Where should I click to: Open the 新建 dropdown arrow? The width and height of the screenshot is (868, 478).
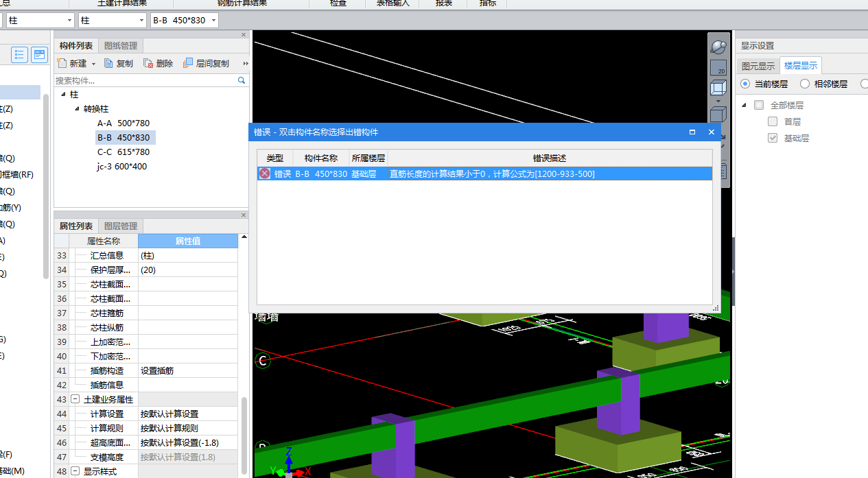(x=94, y=64)
